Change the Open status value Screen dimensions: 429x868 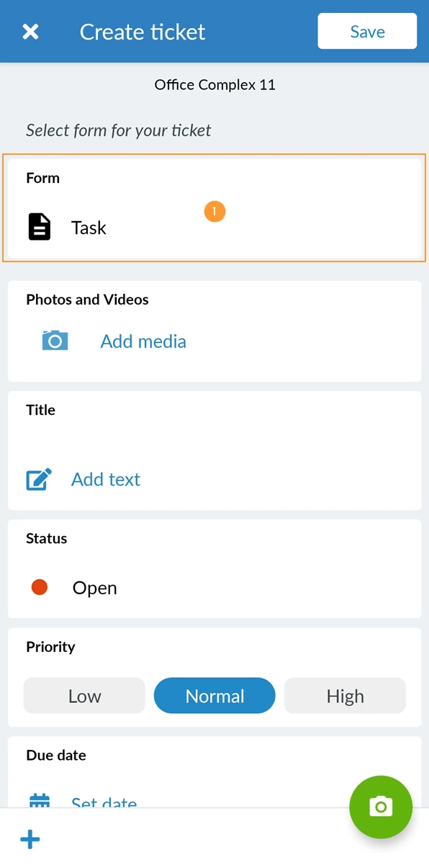(94, 588)
